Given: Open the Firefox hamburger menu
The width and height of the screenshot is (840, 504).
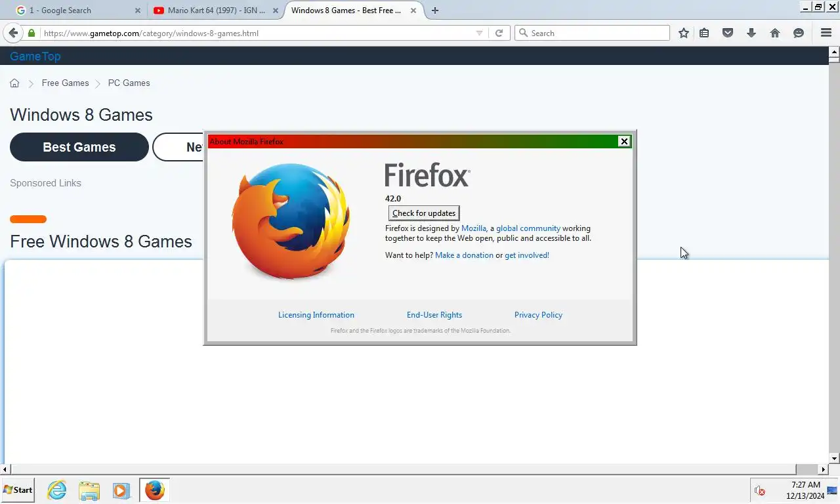Looking at the screenshot, I should click(x=826, y=33).
